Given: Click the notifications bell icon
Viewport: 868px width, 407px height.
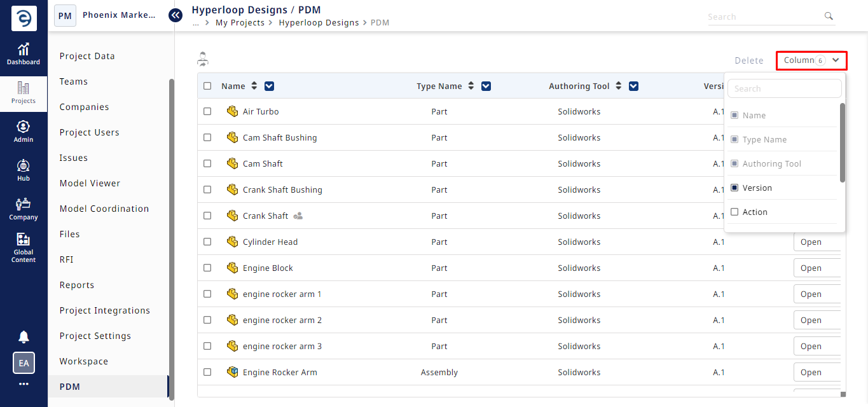Looking at the screenshot, I should 24,337.
